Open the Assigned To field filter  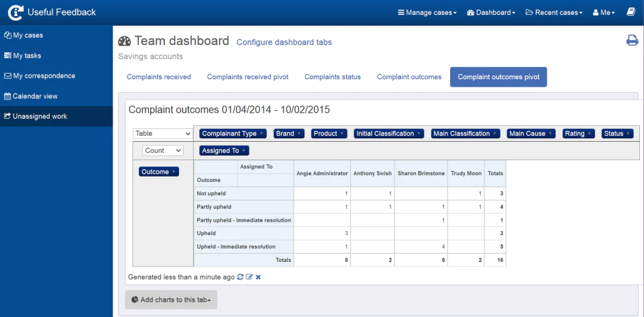click(x=224, y=150)
